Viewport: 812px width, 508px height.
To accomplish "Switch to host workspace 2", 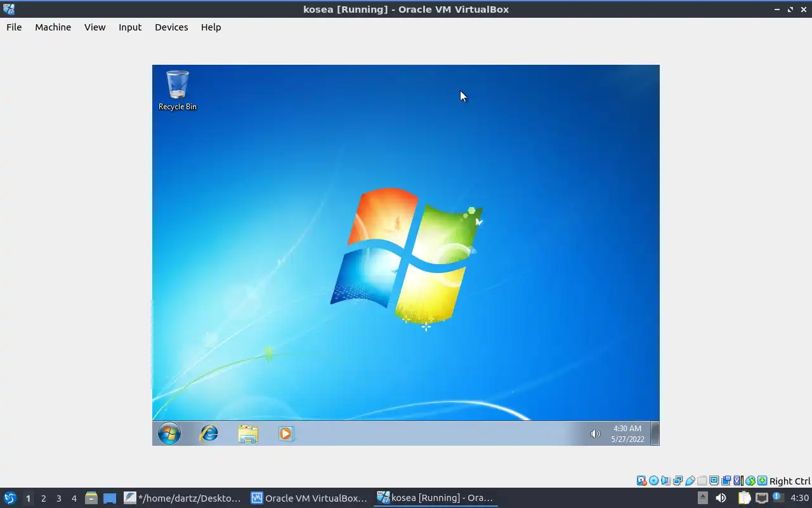I will 43,498.
